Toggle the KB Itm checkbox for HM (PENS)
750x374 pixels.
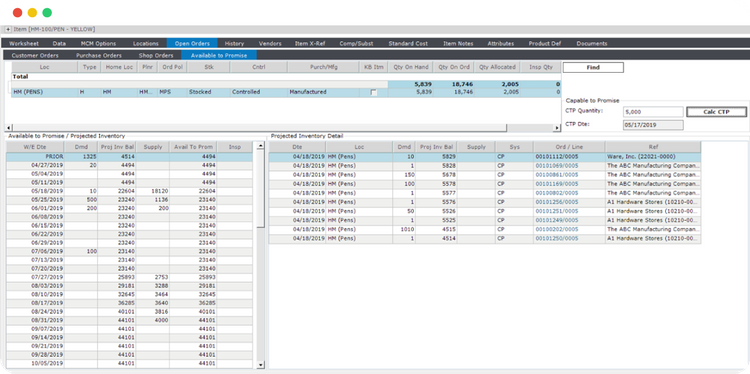pyautogui.click(x=374, y=92)
